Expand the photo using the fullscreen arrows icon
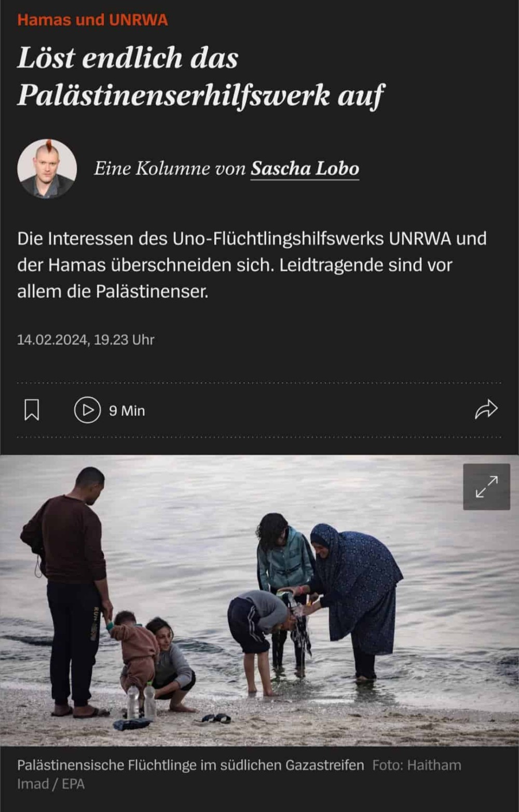519x812 pixels. (x=486, y=487)
